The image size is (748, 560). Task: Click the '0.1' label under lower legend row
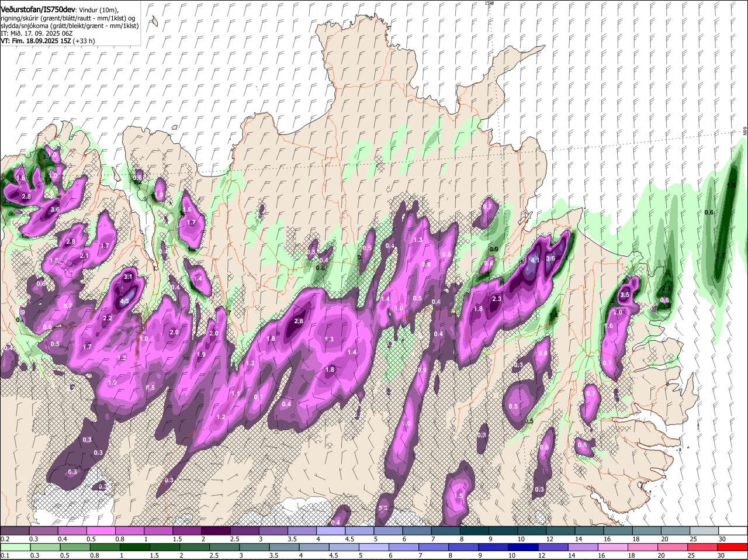click(x=5, y=555)
